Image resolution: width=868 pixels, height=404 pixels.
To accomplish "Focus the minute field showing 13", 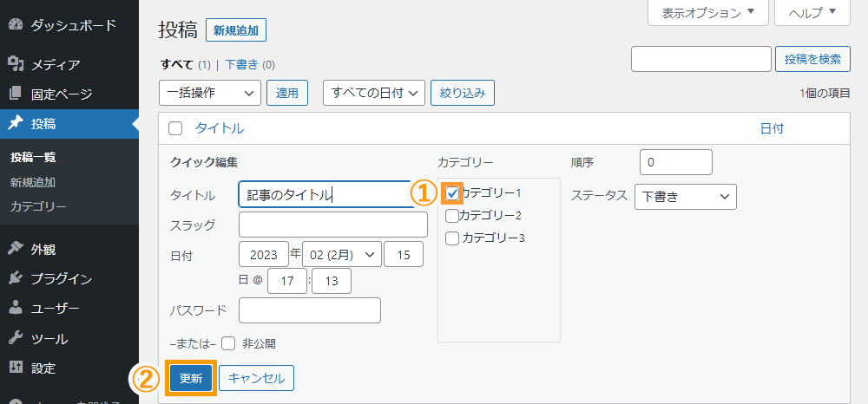I will tap(332, 281).
